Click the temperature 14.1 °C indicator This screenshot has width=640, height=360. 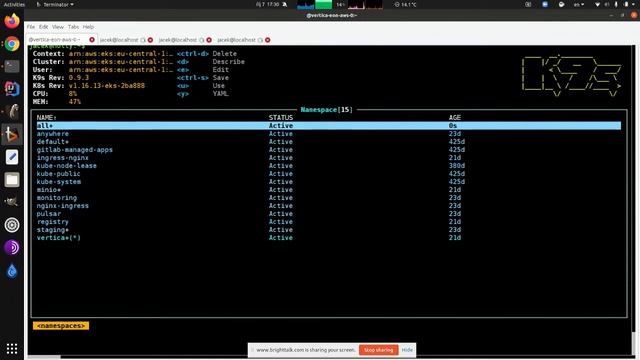(405, 4)
